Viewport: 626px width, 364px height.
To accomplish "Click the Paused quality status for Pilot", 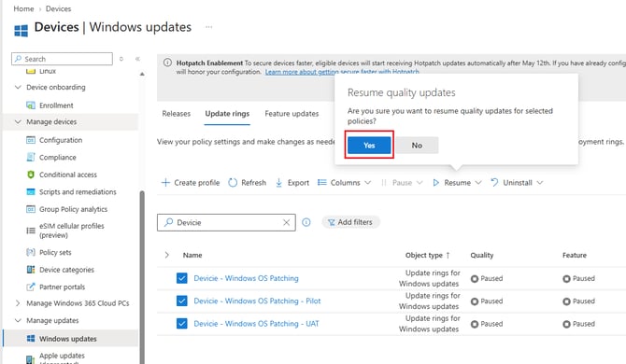I will [487, 301].
